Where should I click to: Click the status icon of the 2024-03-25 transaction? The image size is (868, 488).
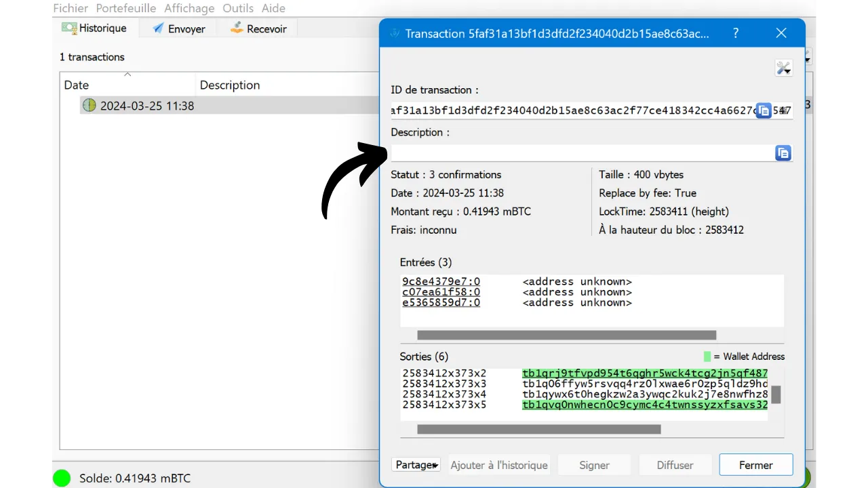click(90, 106)
